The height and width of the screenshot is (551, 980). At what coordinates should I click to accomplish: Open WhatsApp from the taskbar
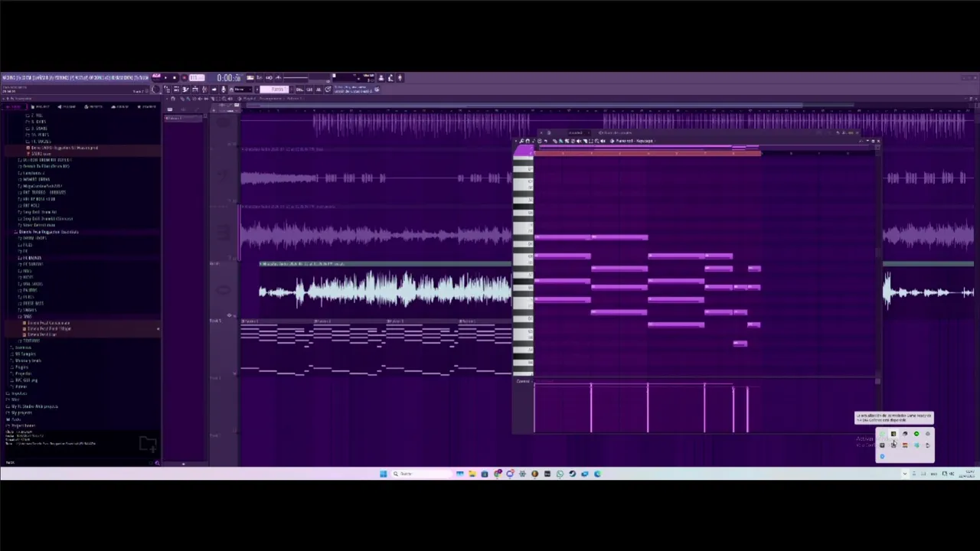(560, 474)
